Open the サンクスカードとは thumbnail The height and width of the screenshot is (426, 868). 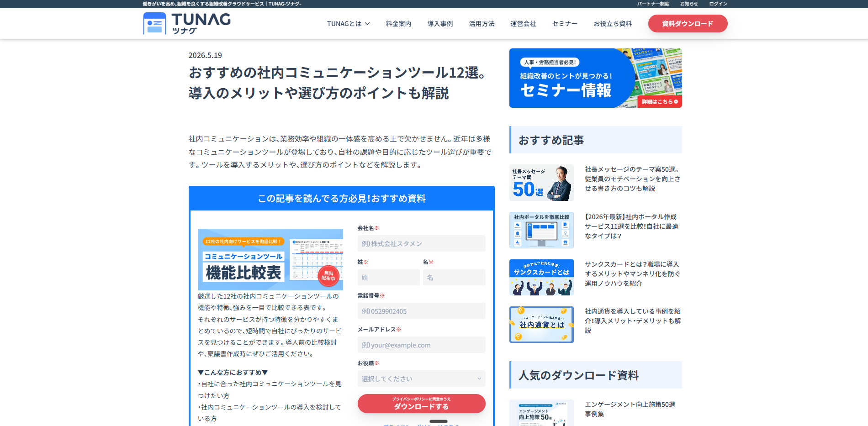[x=541, y=277]
